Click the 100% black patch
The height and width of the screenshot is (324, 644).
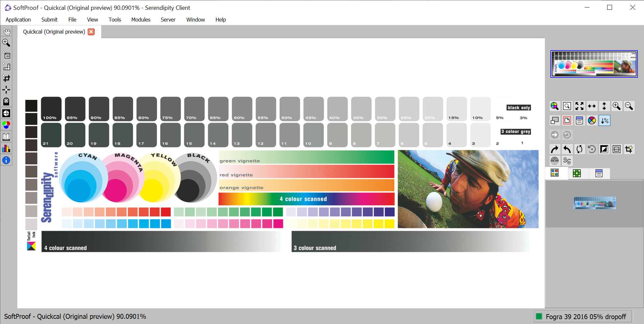coord(51,109)
